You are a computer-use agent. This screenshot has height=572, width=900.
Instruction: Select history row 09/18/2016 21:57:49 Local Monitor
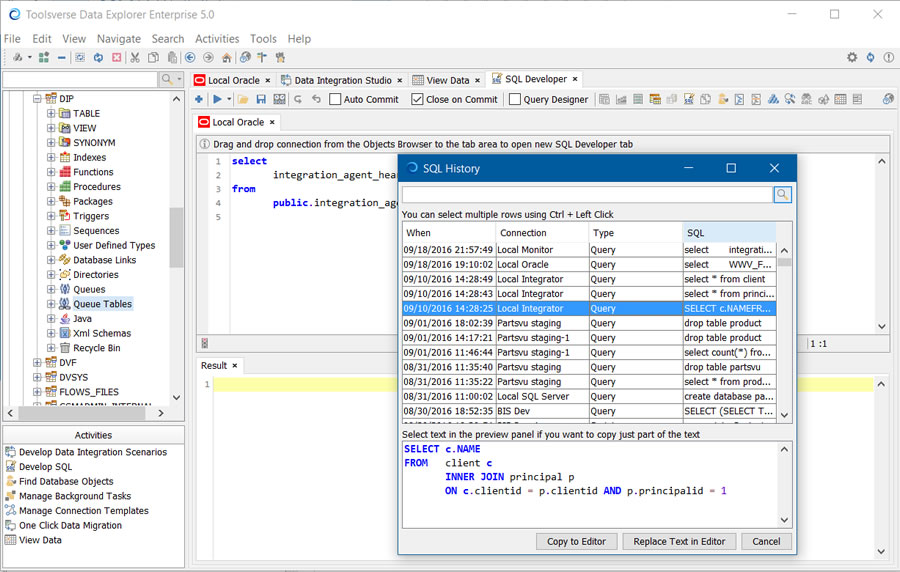pos(589,250)
